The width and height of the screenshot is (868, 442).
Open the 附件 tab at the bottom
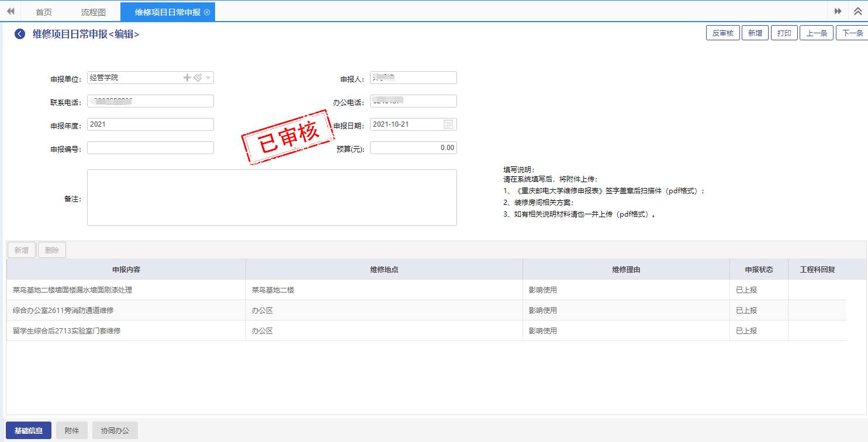coord(72,431)
